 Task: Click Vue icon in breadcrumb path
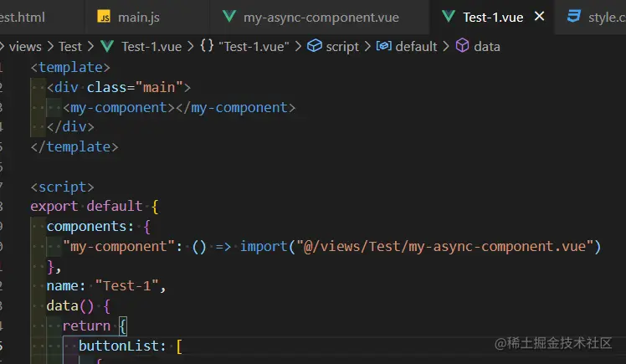pos(107,46)
